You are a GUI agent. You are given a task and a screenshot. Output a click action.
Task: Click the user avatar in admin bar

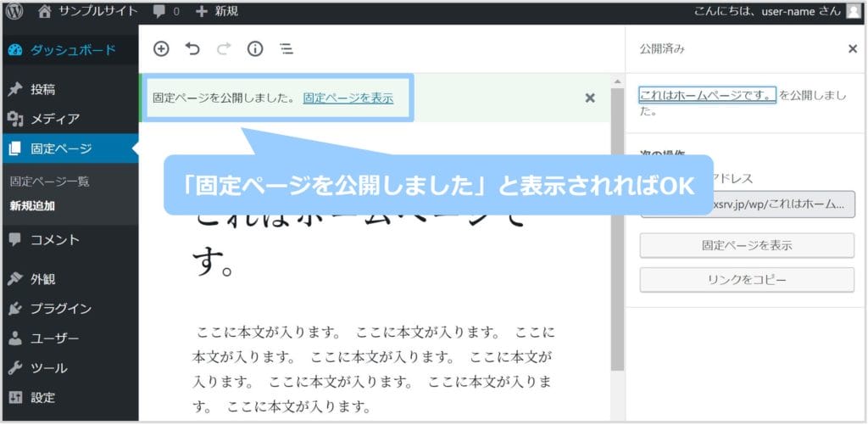tap(854, 12)
